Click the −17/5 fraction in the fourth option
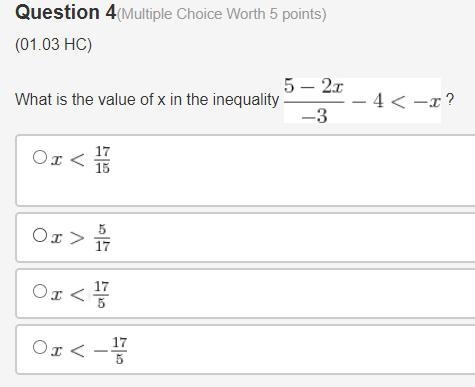The width and height of the screenshot is (475, 387). (110, 351)
